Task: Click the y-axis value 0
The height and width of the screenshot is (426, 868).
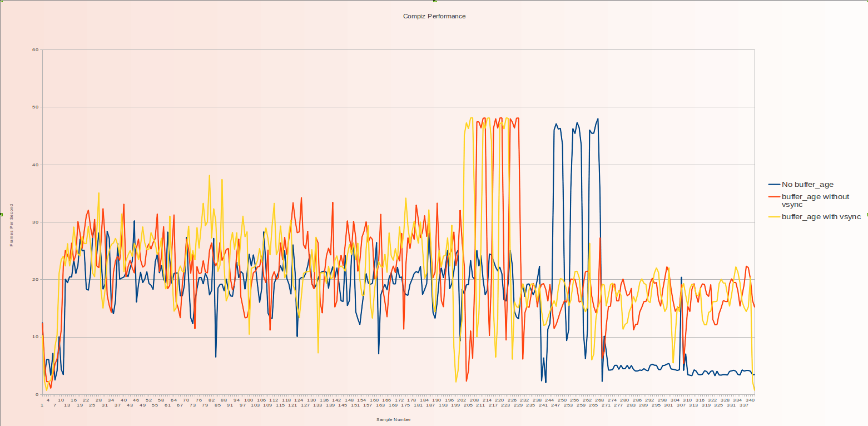Action: [x=37, y=394]
